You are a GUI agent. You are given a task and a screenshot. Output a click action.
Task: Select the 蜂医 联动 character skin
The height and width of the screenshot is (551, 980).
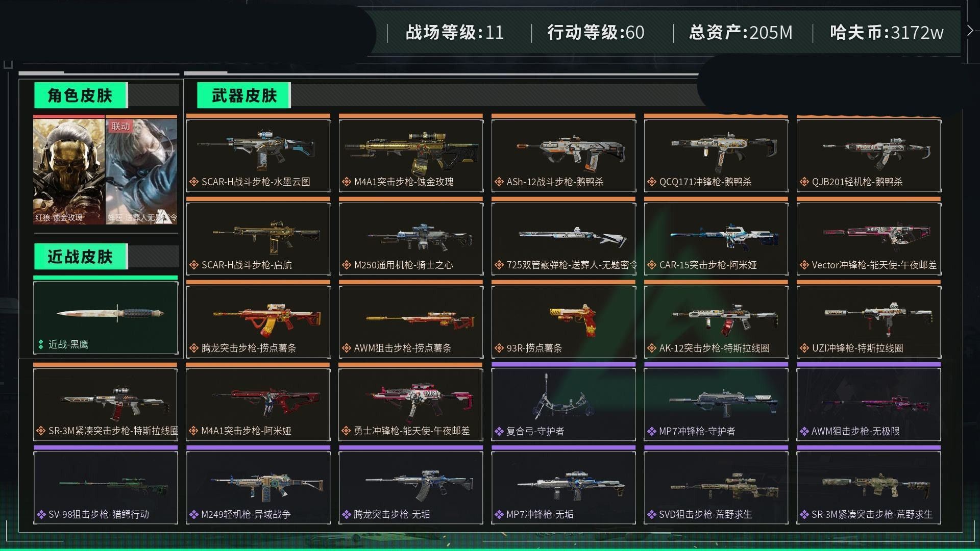point(141,171)
